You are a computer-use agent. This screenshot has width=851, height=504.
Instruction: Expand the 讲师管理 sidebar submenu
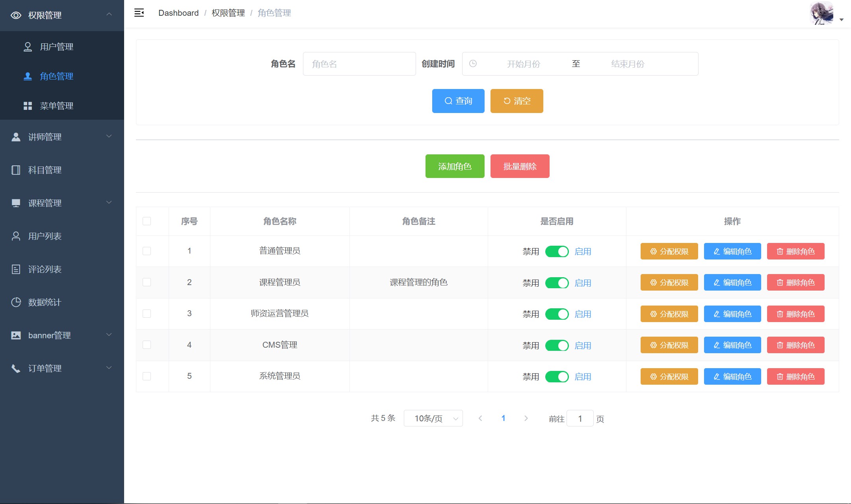pos(62,137)
